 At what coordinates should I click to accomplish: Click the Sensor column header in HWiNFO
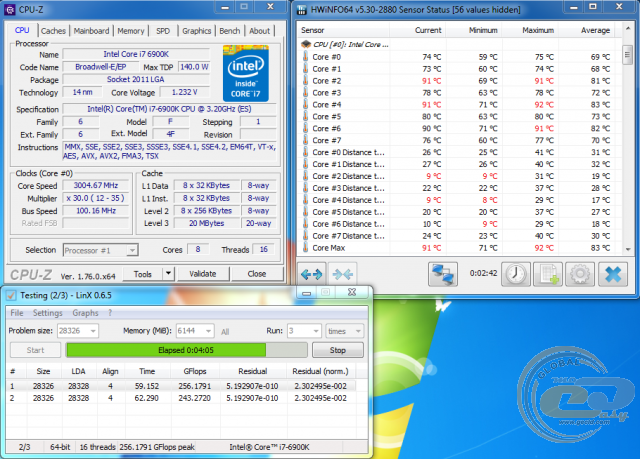(x=344, y=30)
